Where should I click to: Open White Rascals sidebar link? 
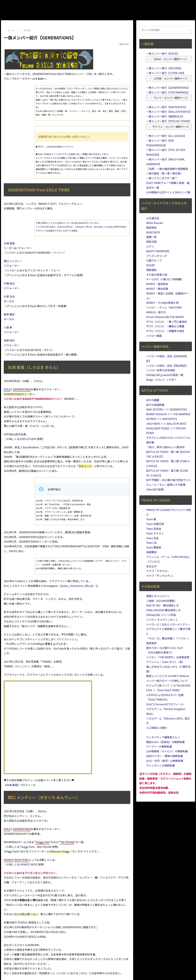coord(155,223)
